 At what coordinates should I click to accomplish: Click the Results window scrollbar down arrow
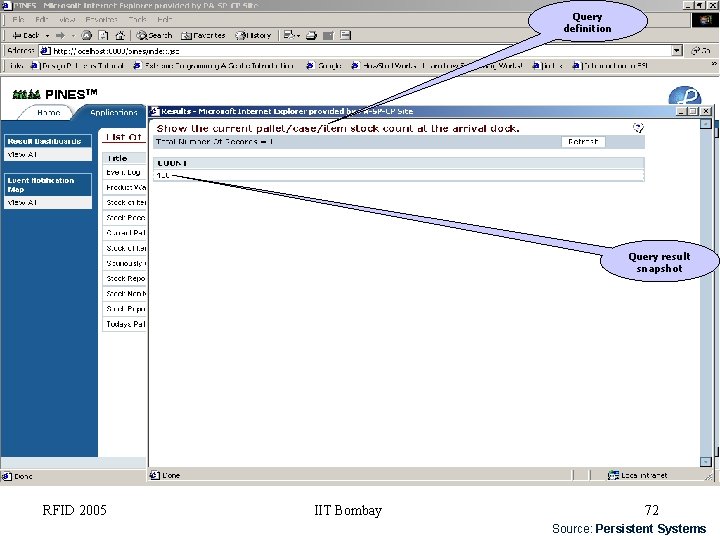coord(706,461)
